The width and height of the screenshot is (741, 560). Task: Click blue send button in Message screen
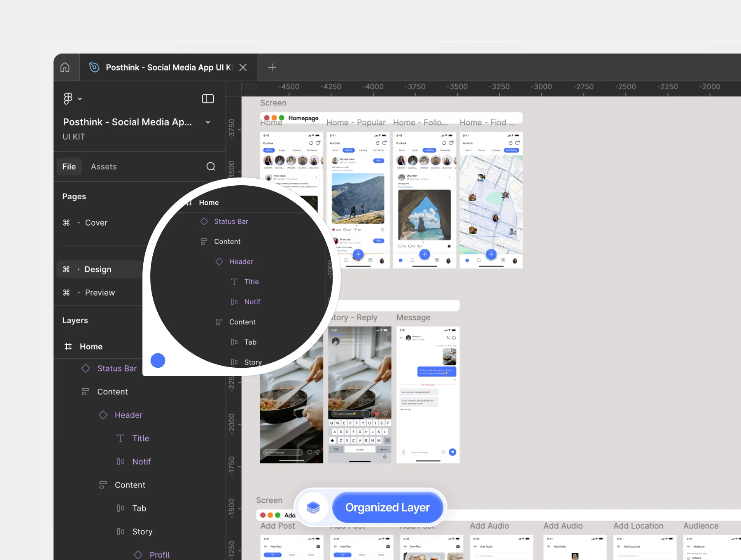452,452
